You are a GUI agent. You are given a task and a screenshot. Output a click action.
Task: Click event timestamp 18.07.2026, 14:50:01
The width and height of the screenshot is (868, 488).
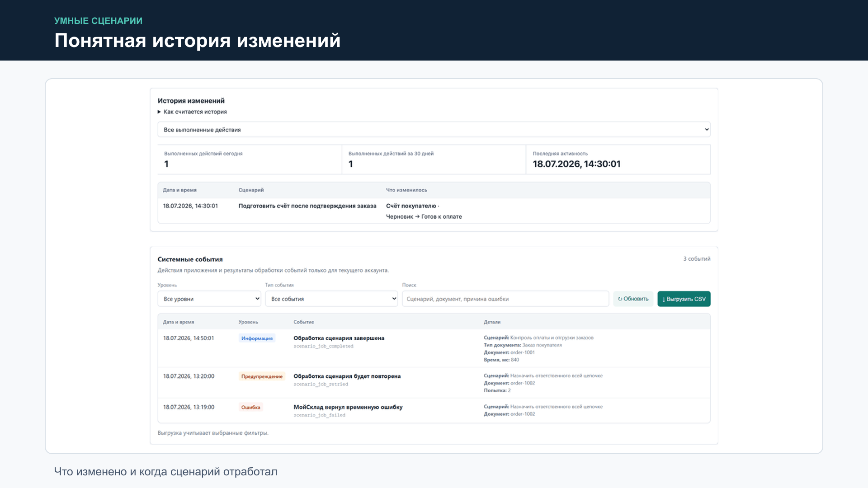(189, 338)
